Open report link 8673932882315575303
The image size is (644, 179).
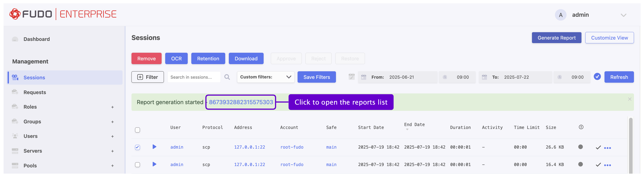point(241,102)
